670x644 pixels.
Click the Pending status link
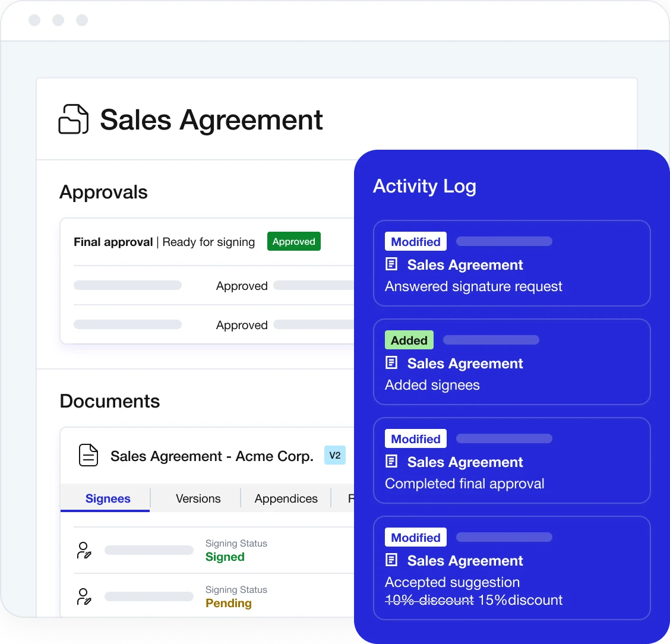[x=229, y=603]
